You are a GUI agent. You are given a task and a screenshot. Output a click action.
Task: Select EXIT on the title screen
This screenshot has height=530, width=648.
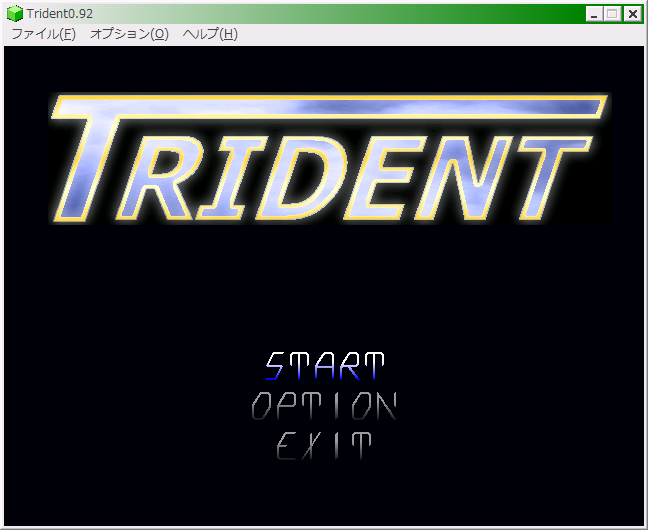324,445
